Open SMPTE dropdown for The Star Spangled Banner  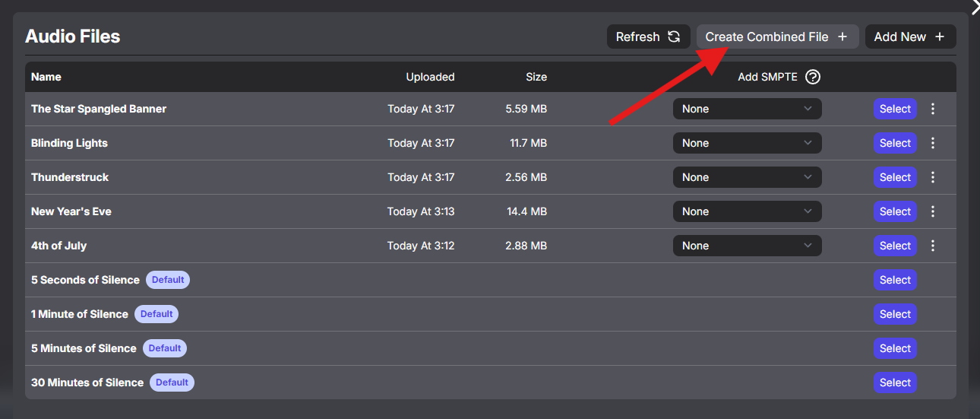[747, 109]
